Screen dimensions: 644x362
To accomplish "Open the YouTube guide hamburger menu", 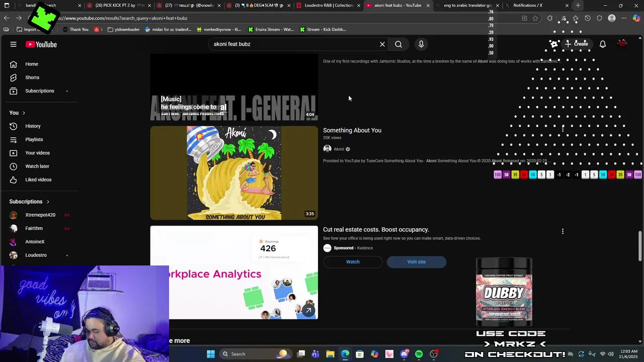I will coord(14,44).
